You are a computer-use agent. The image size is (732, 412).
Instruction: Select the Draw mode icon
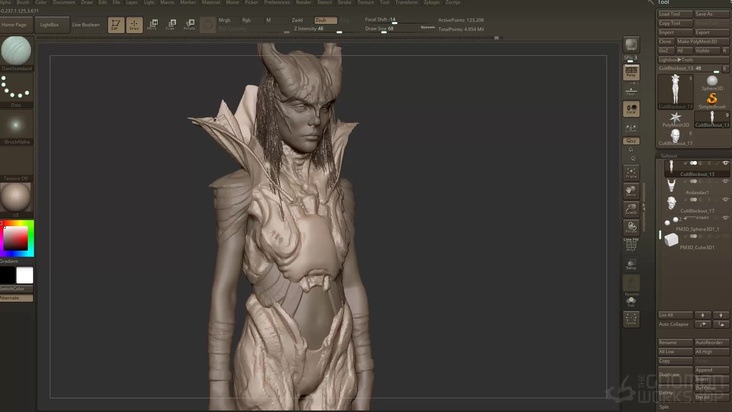tap(134, 25)
